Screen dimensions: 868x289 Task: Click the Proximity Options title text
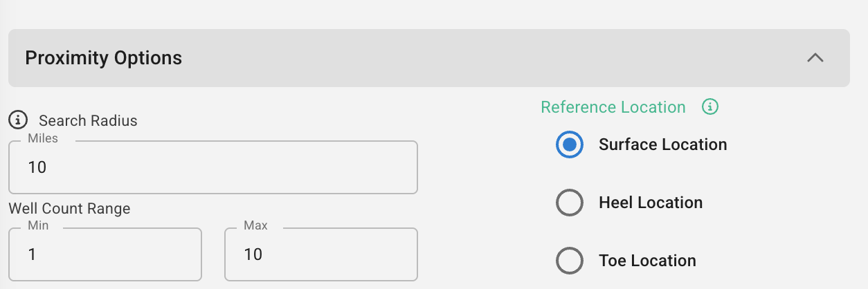(x=104, y=58)
